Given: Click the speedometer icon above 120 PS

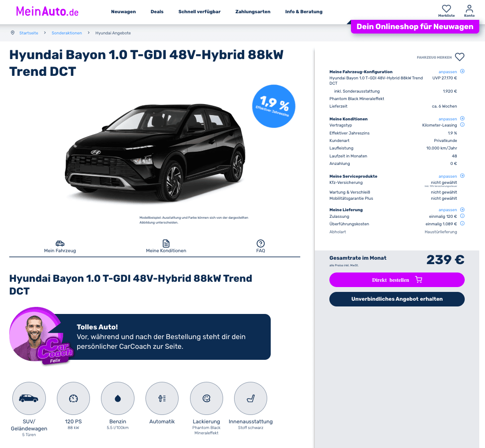Looking at the screenshot, I should click(73, 399).
